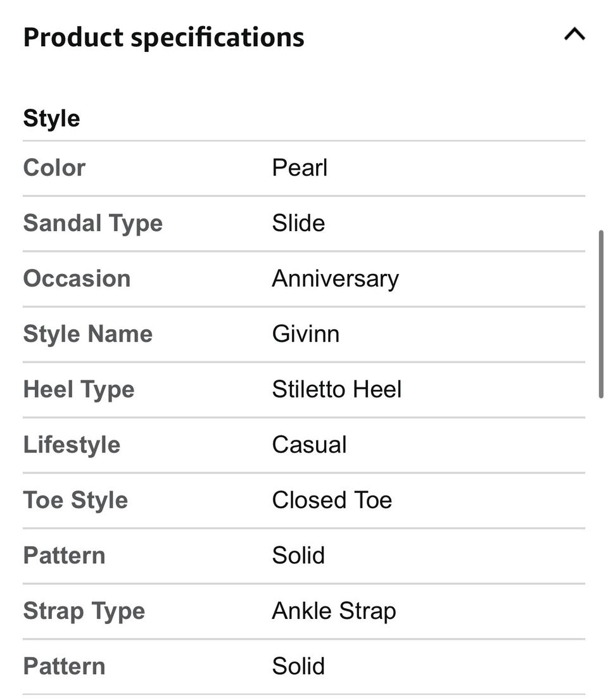Viewport: 608px width, 700px height.
Task: Click the vertical scrollbar thumb
Action: [601, 314]
